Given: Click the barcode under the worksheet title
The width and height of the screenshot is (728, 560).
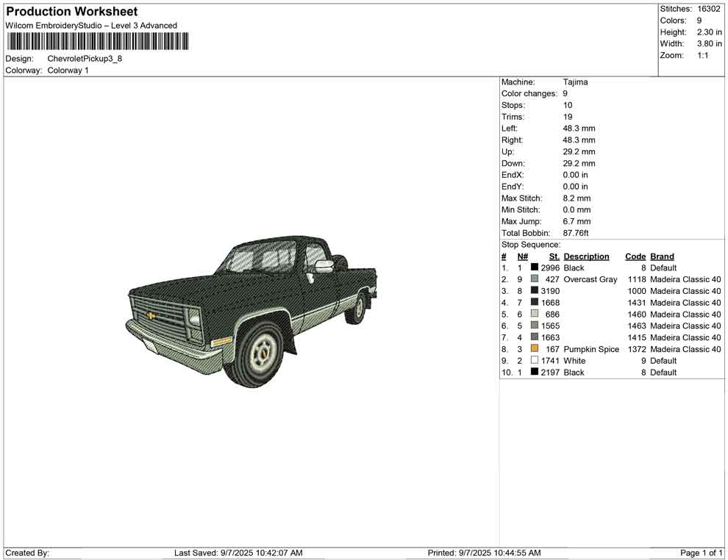Looking at the screenshot, I should pyautogui.click(x=96, y=41).
